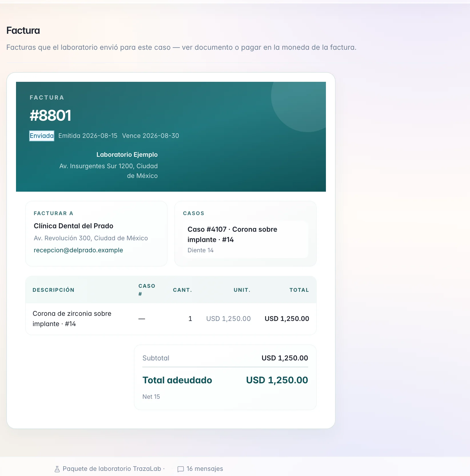Click the Av. Revolución 300 address

point(91,238)
